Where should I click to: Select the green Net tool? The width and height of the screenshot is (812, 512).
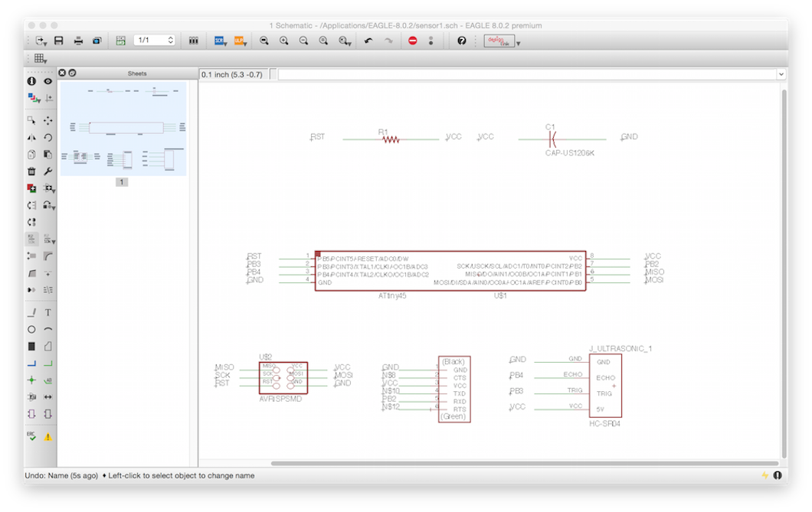coord(47,363)
